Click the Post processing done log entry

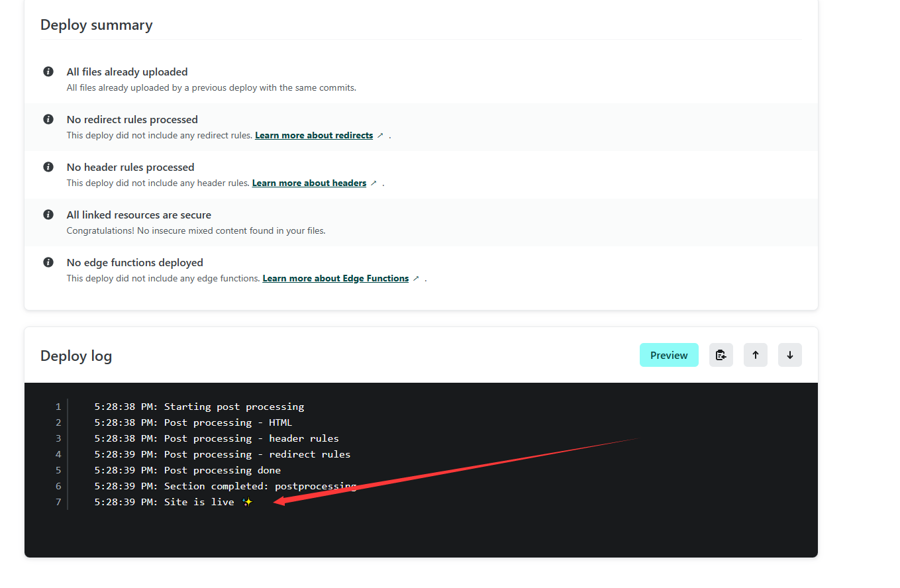pos(187,470)
